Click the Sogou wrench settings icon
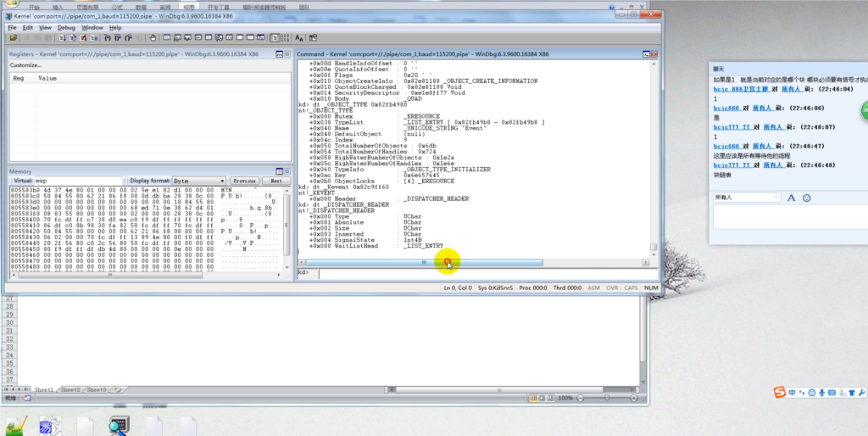 (x=861, y=392)
